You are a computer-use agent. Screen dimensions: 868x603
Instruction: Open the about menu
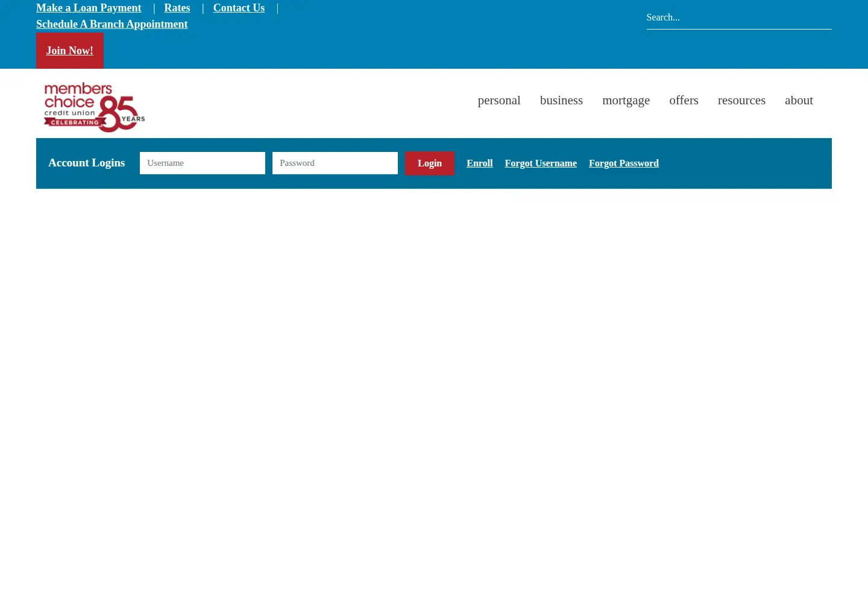click(x=799, y=100)
